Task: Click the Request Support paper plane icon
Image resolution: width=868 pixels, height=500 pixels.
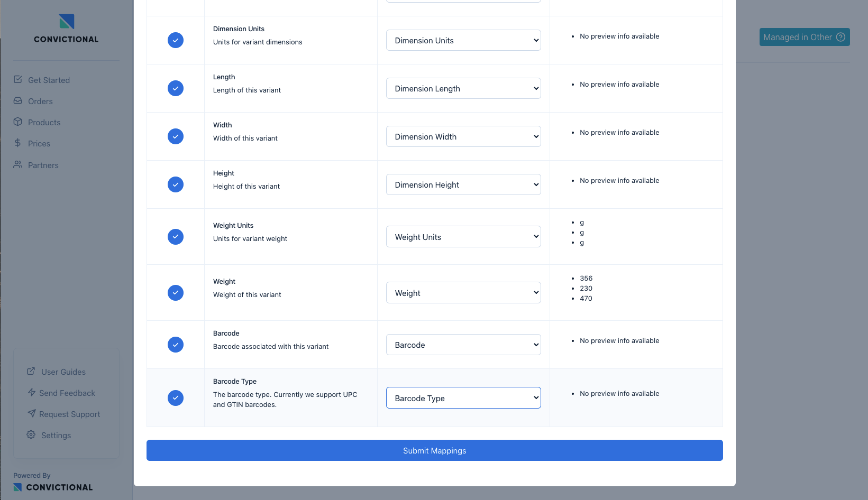Action: pyautogui.click(x=32, y=413)
